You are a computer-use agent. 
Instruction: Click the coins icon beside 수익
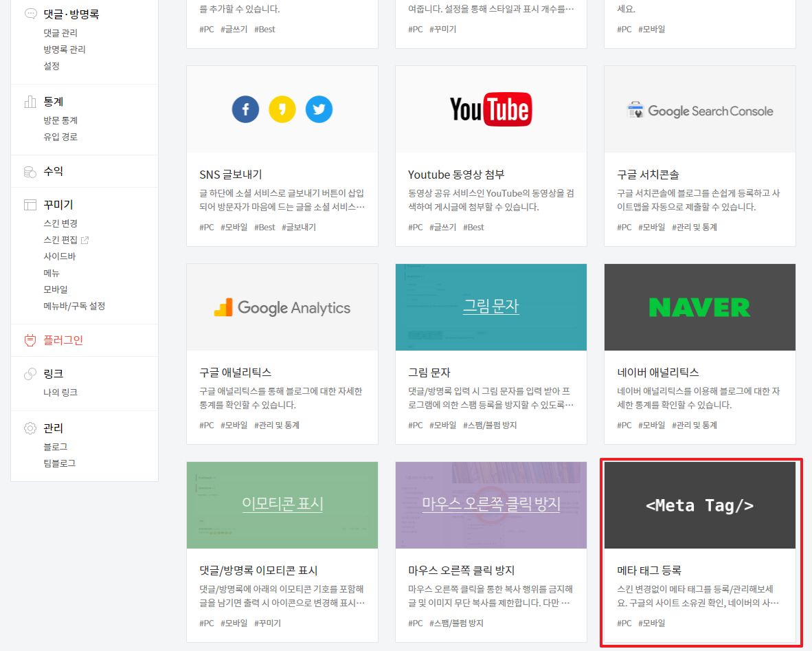(x=30, y=172)
